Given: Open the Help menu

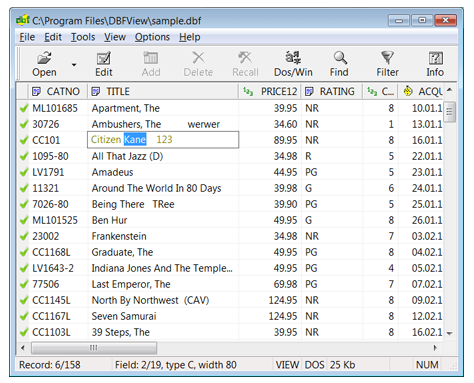Looking at the screenshot, I should coord(190,37).
